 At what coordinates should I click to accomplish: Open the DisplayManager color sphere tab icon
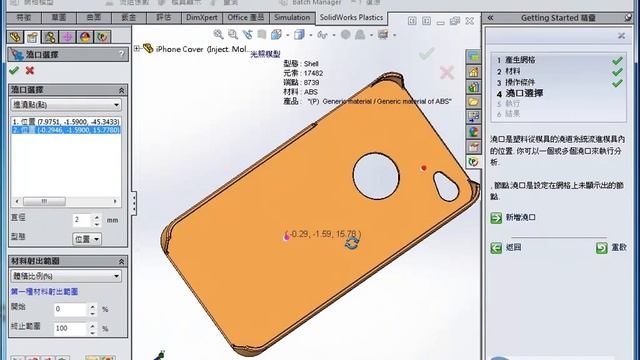tap(85, 37)
